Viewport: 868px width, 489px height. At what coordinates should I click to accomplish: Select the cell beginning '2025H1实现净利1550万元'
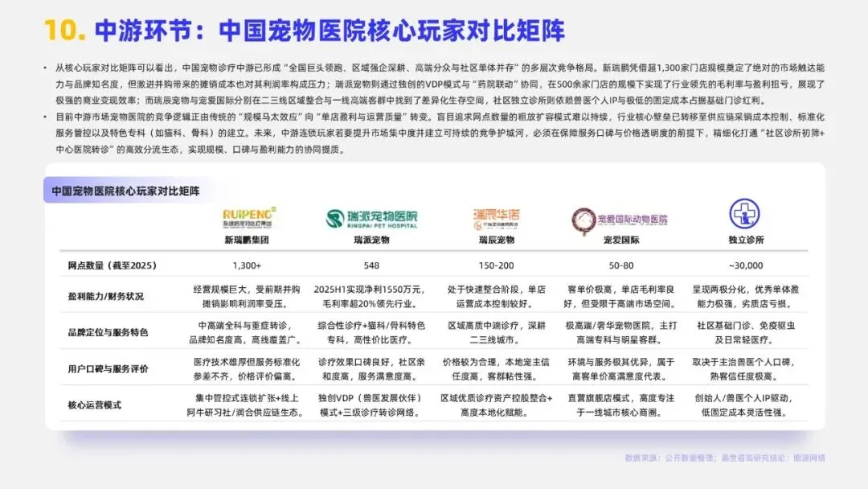[x=371, y=296]
